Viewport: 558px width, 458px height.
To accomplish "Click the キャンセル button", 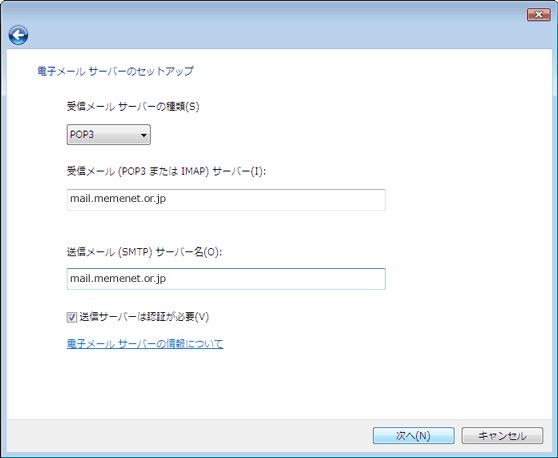I will tap(502, 436).
